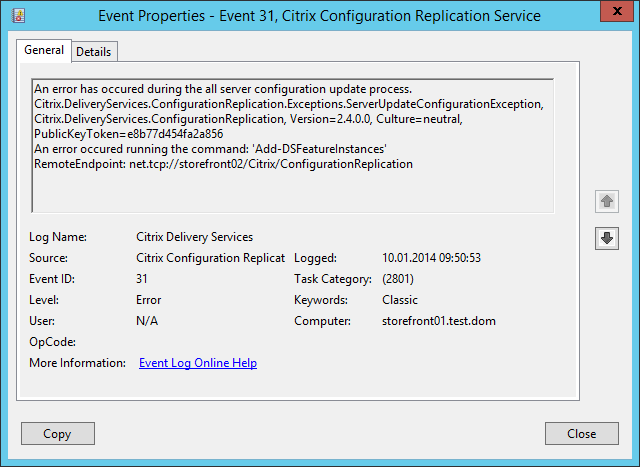
Task: Open the Event Log Online Help link
Action: click(197, 363)
